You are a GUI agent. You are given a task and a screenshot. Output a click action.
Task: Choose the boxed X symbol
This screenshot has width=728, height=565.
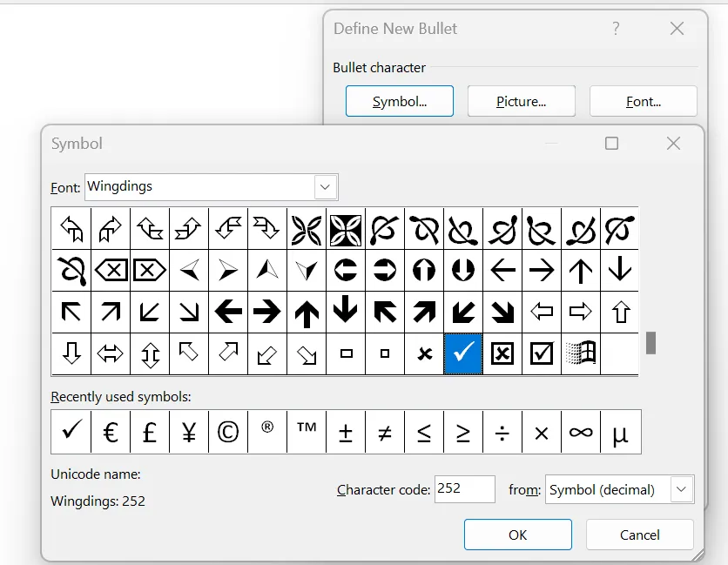502,353
